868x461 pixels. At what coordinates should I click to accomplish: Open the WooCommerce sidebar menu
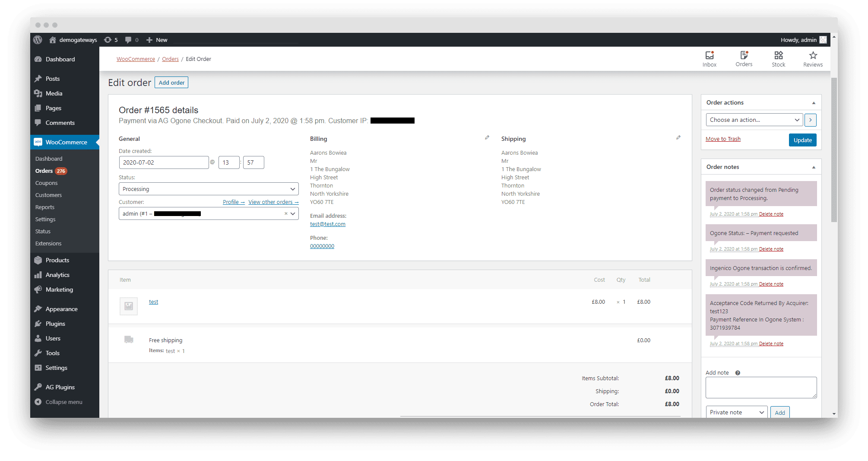(65, 142)
